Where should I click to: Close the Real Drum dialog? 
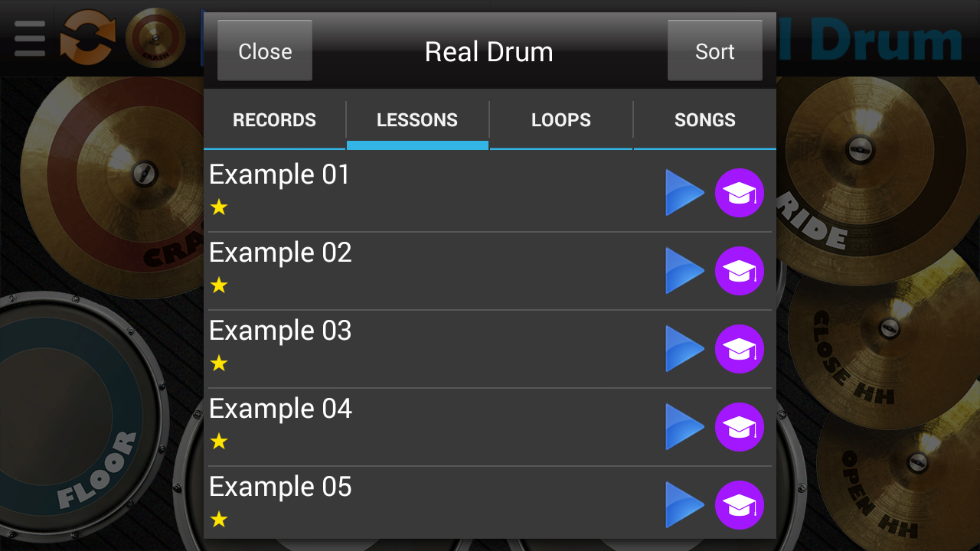click(265, 51)
